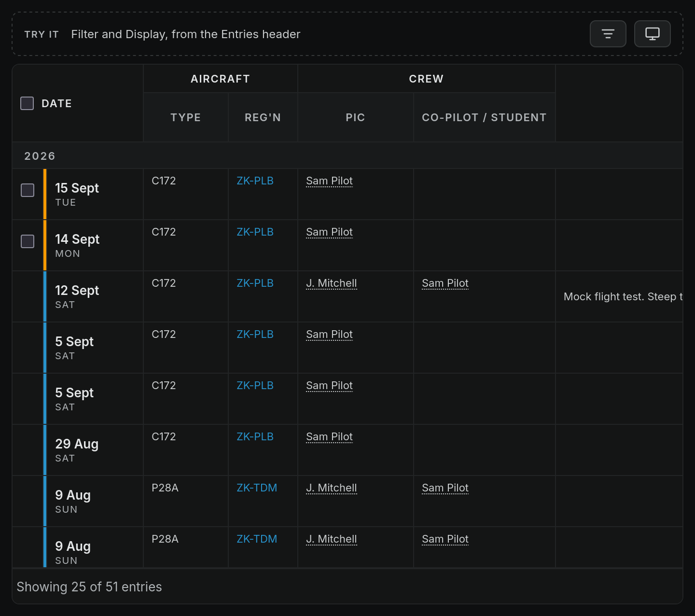Open ZK-PLB registration in the 29 Aug row

coord(255,436)
